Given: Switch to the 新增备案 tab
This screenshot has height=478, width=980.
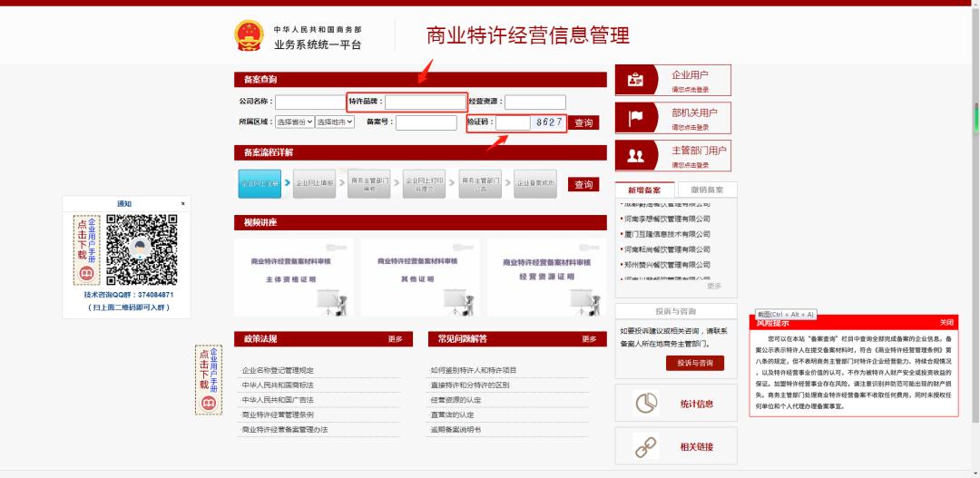Looking at the screenshot, I should pos(644,190).
